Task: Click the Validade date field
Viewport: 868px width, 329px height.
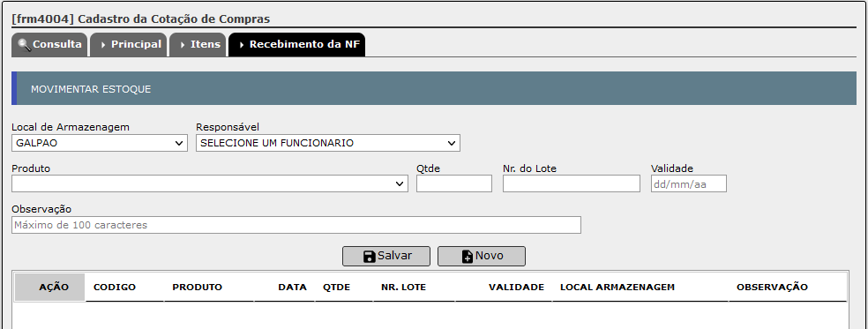Action: pyautogui.click(x=689, y=183)
